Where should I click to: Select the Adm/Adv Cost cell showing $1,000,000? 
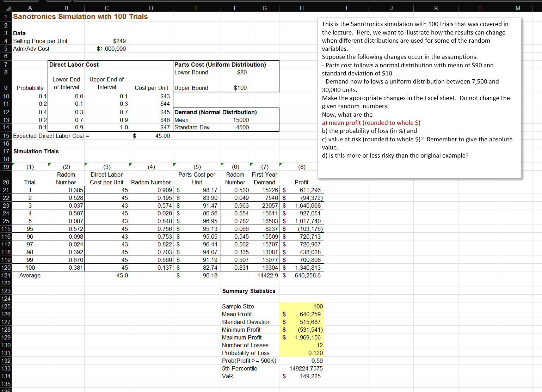[107, 49]
